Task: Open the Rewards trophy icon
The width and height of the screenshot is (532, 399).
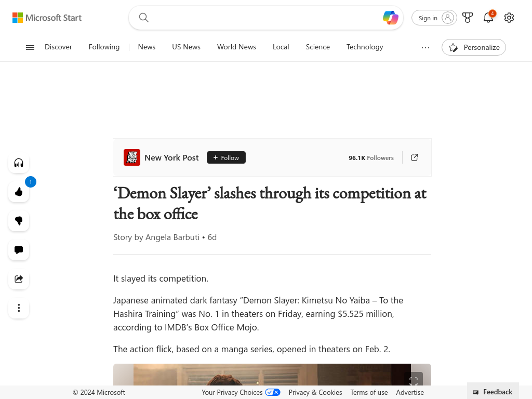Action: 468,18
